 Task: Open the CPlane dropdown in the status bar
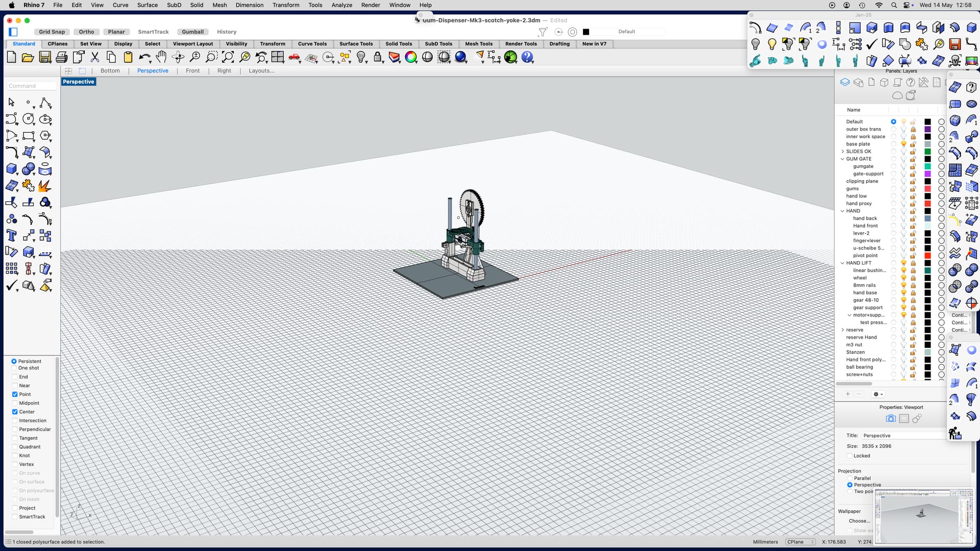tap(800, 542)
